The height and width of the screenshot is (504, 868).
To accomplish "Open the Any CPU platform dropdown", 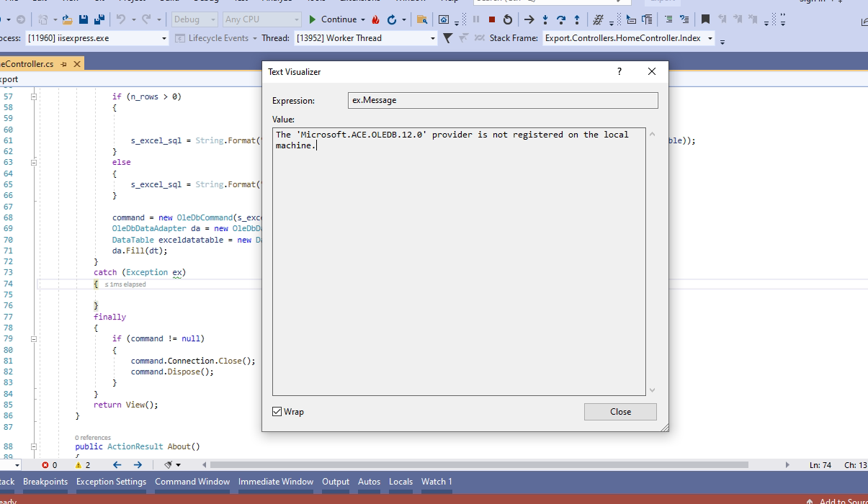I will click(x=262, y=19).
